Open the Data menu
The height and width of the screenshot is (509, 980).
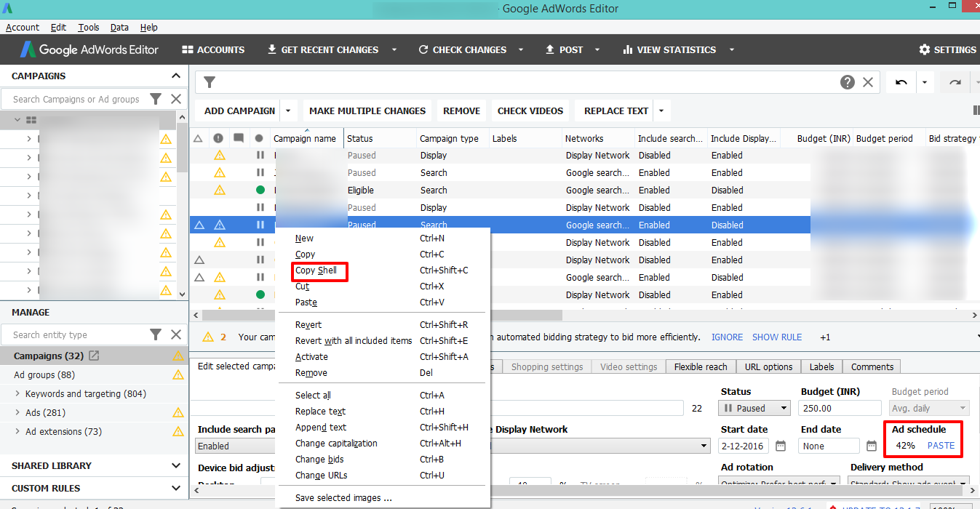(119, 28)
